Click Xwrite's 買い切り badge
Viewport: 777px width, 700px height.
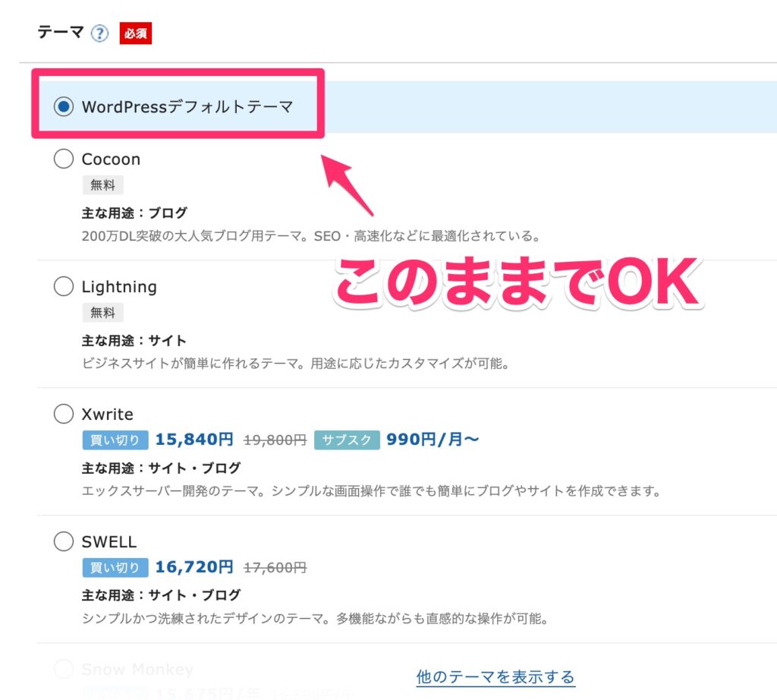pos(115,440)
